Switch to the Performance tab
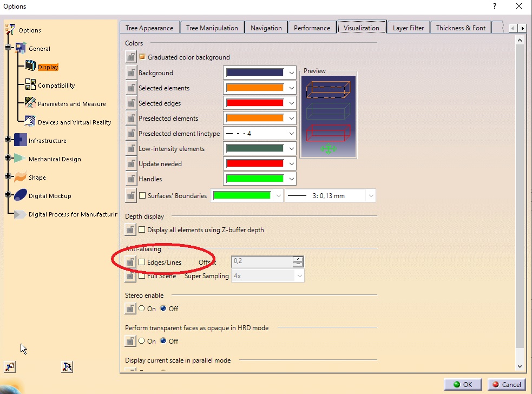Screen dimensions: 532x394 (x=312, y=28)
